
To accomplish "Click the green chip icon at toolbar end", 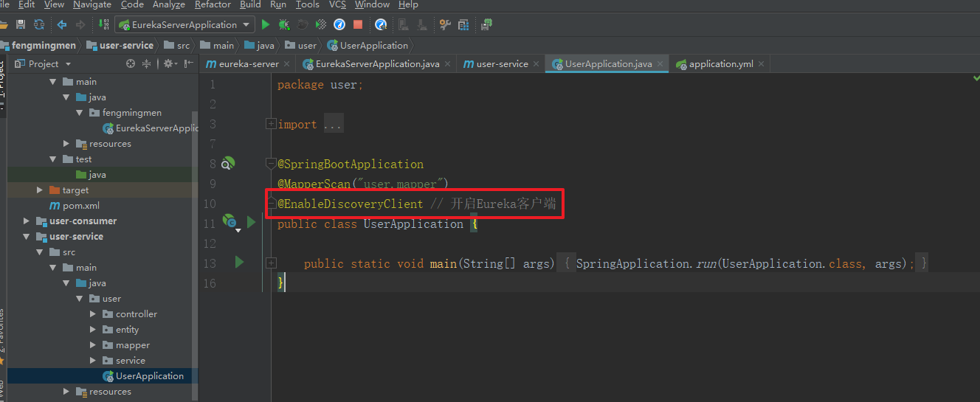I will [486, 24].
